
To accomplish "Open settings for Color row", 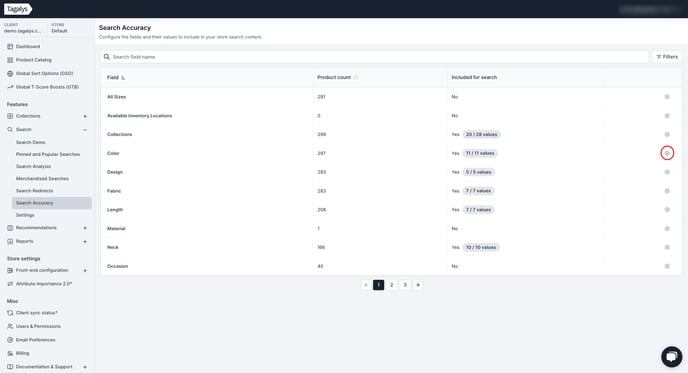I will pyautogui.click(x=667, y=153).
